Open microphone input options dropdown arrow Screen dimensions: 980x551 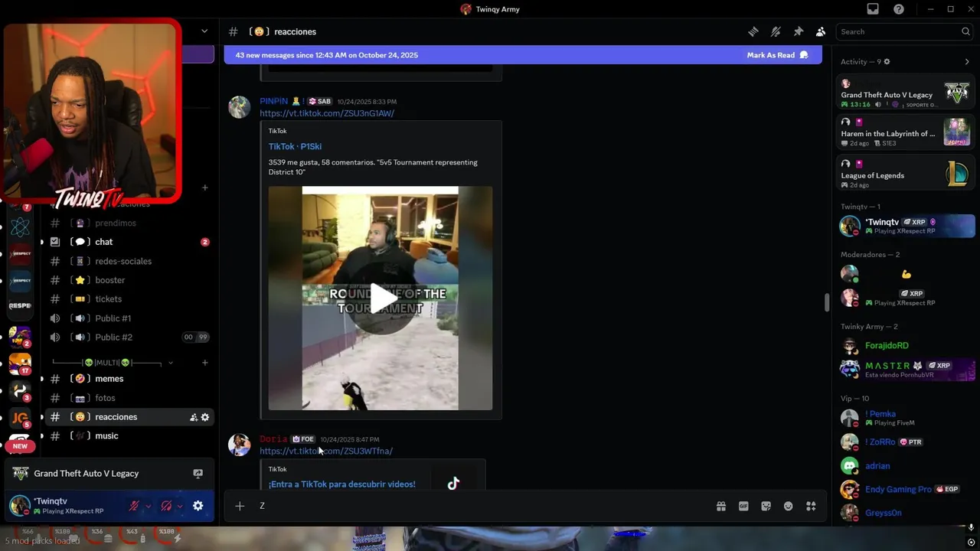pyautogui.click(x=148, y=506)
